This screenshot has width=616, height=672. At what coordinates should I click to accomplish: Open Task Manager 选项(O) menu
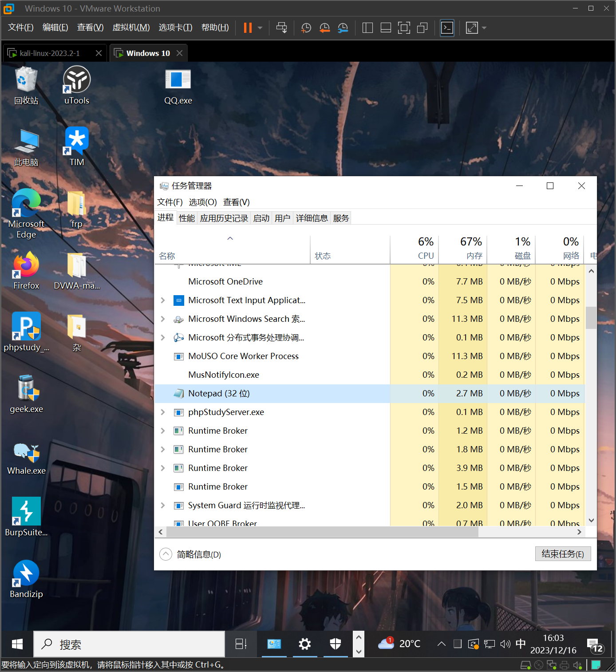(203, 202)
